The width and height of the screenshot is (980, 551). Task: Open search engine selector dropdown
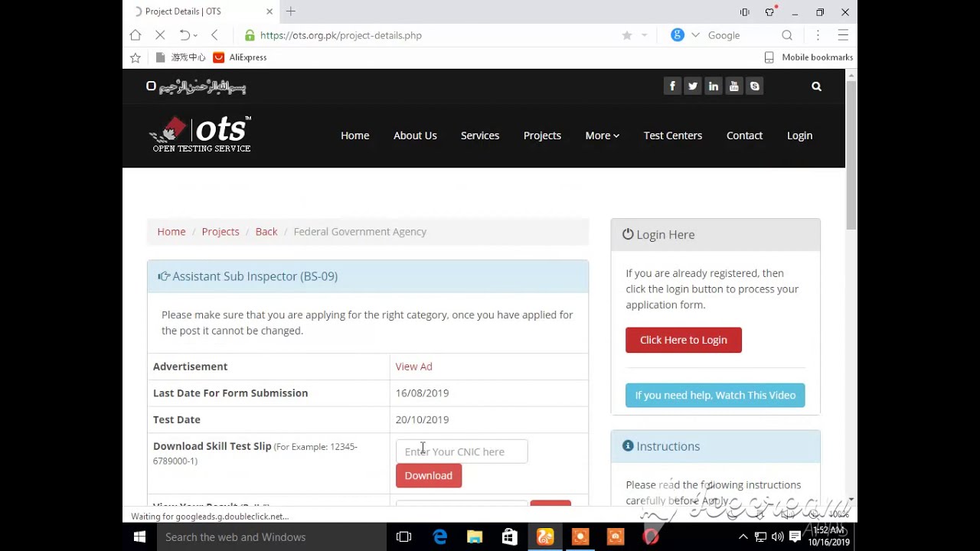[695, 35]
